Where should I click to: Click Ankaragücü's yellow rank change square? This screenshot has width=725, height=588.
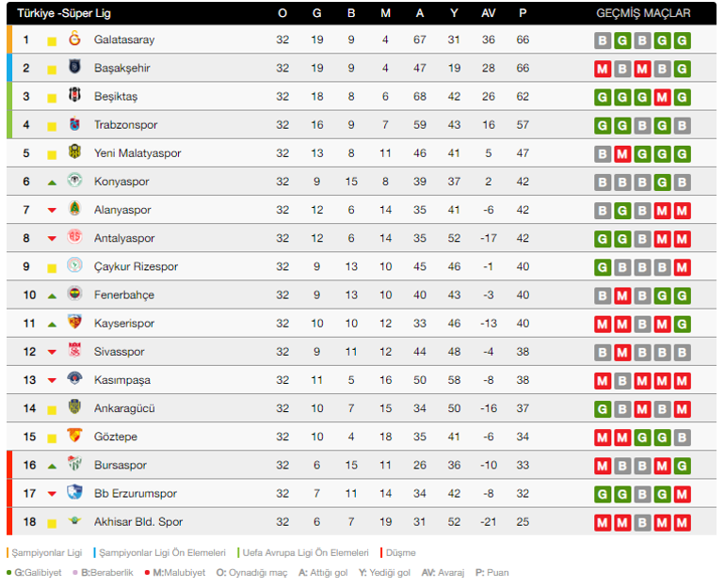53,408
